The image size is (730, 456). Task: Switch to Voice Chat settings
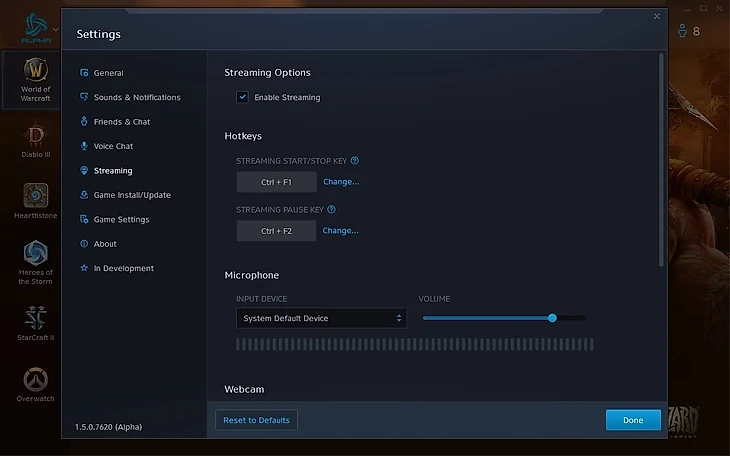113,146
